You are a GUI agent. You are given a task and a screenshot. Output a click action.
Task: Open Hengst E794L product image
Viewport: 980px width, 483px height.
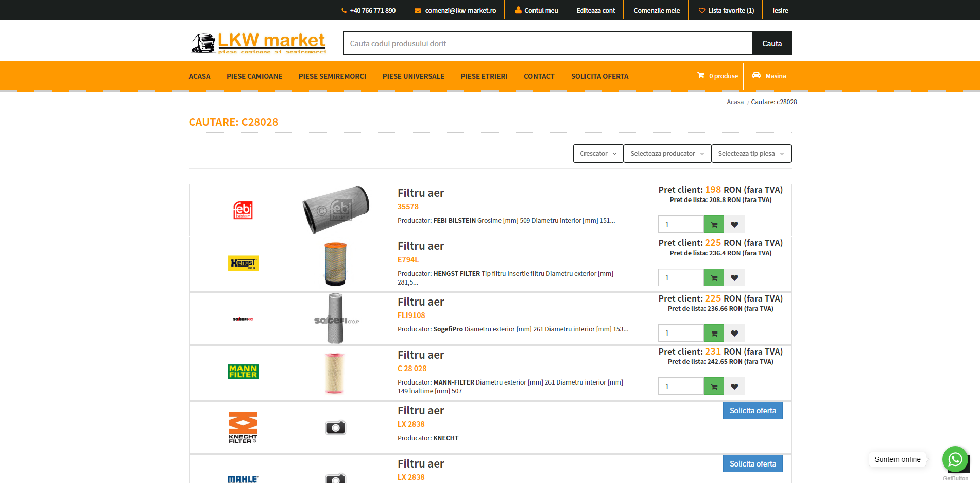336,264
